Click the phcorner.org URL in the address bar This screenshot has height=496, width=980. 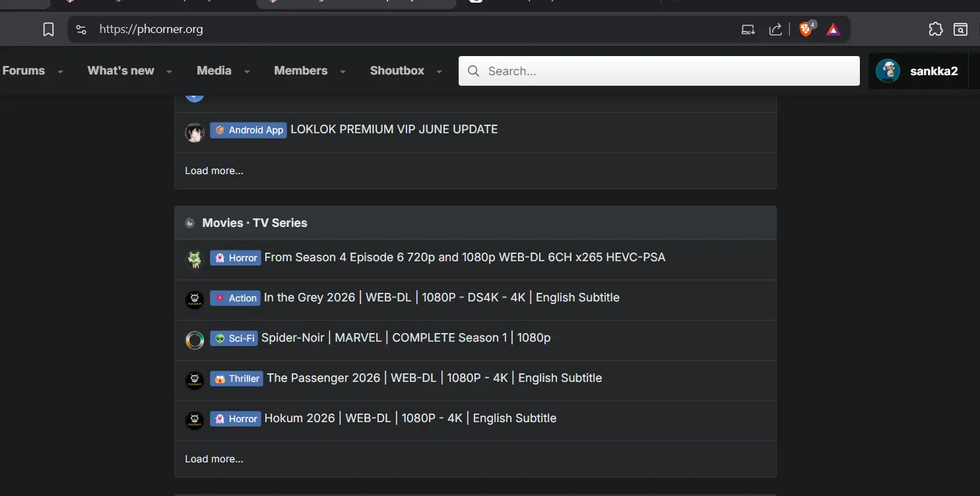151,29
